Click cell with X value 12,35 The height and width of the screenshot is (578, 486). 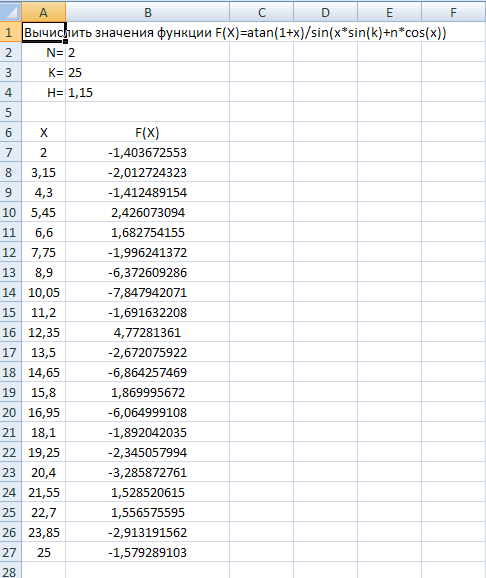44,332
